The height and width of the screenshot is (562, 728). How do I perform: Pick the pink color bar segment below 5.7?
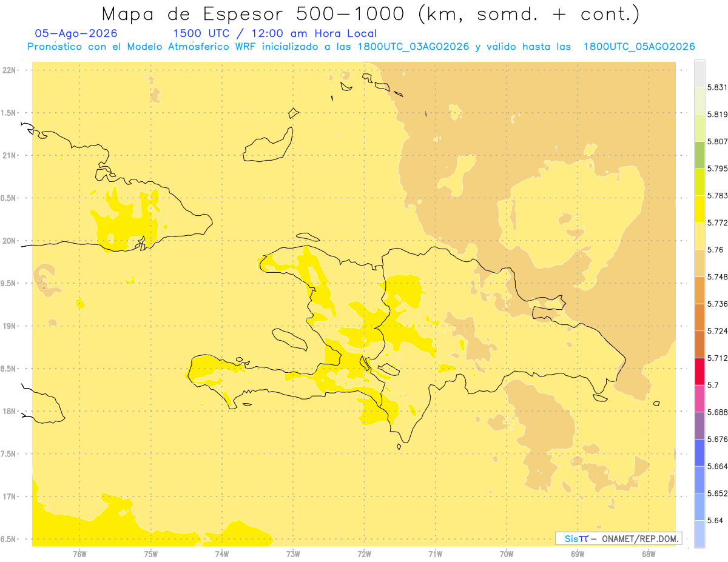[x=699, y=398]
